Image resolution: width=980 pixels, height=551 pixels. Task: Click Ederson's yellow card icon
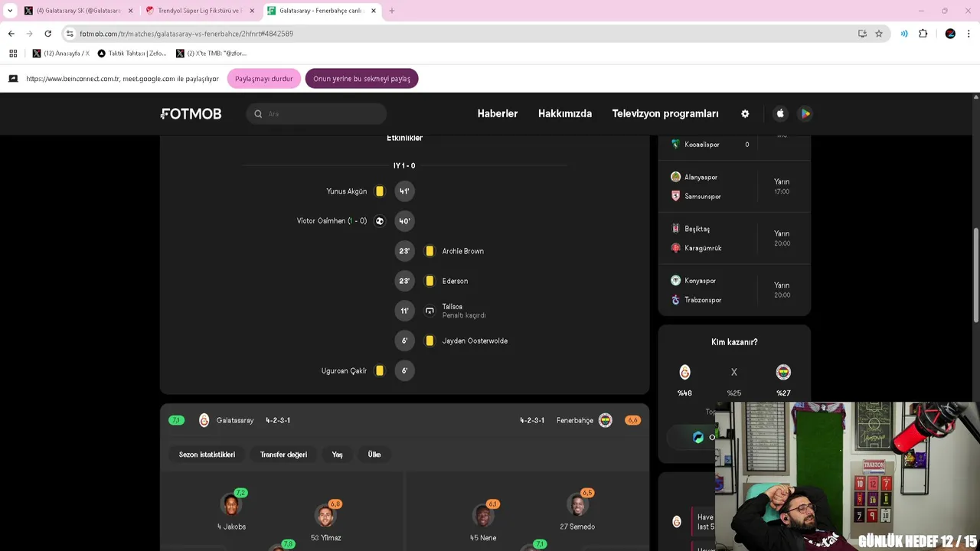pyautogui.click(x=430, y=281)
